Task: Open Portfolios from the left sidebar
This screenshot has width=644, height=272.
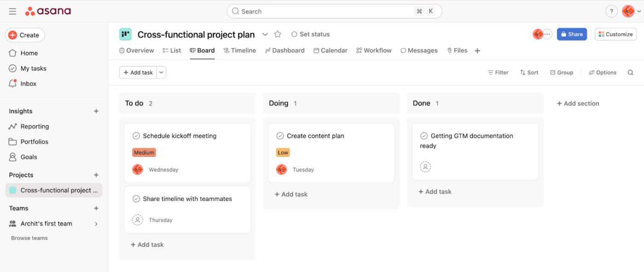Action: pyautogui.click(x=12, y=142)
